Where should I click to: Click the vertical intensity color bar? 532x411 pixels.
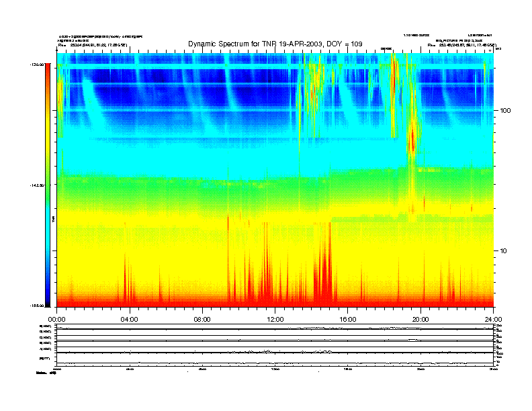click(48, 185)
